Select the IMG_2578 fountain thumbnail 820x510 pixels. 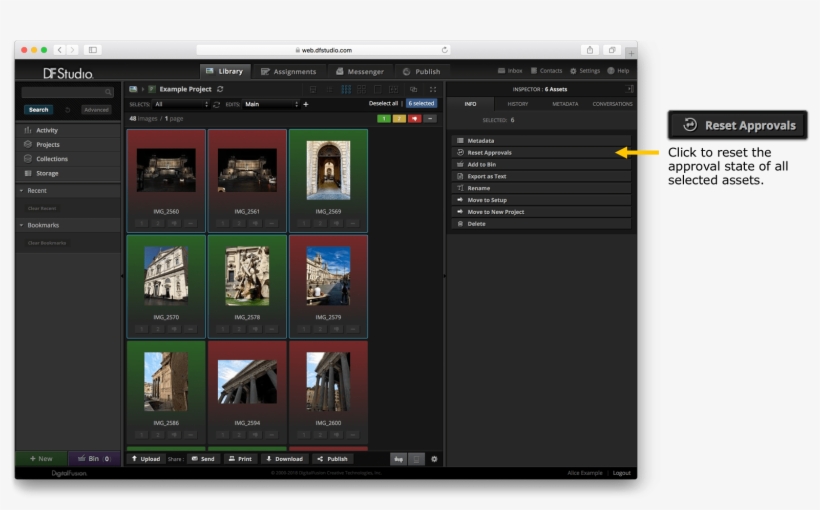(247, 275)
